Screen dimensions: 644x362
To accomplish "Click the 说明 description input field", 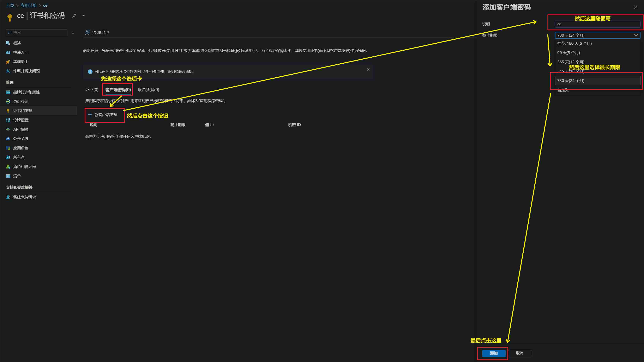I will click(x=597, y=24).
